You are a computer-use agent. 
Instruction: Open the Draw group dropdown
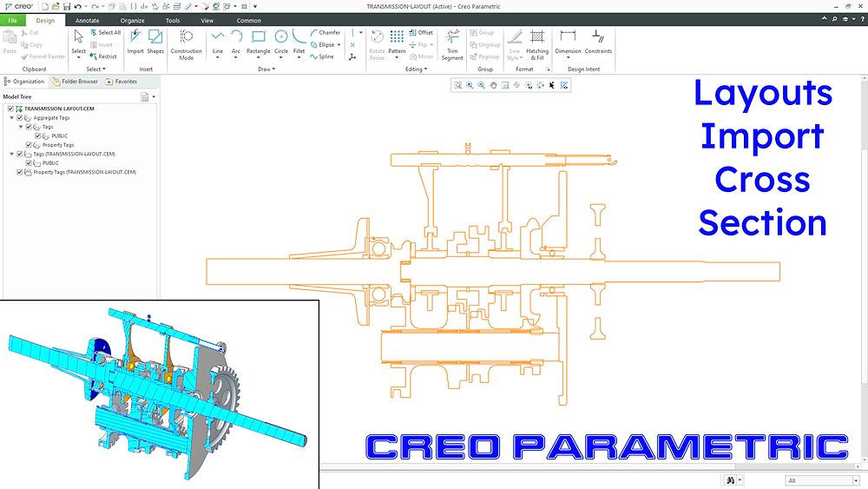click(x=266, y=69)
